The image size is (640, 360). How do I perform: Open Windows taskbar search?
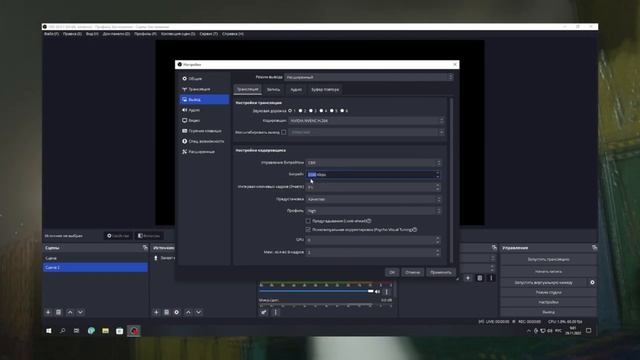(62, 331)
